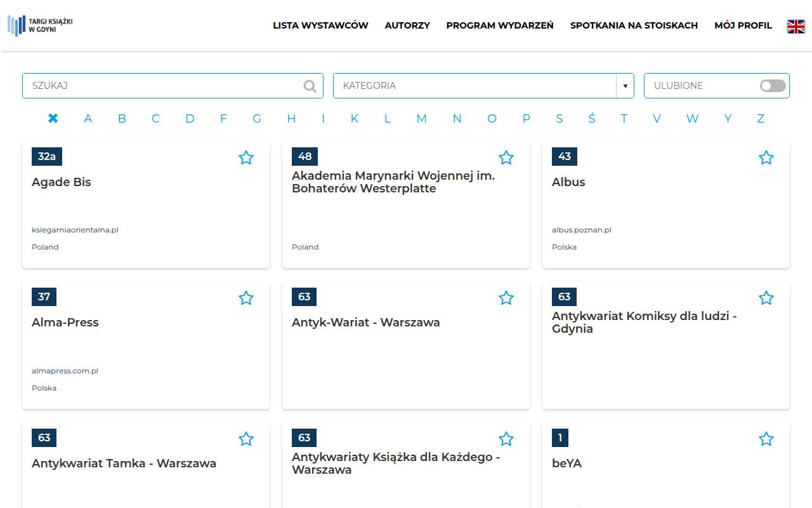Viewport: 812px width, 508px height.
Task: Filter exhibitors by letter Z
Action: click(x=761, y=118)
